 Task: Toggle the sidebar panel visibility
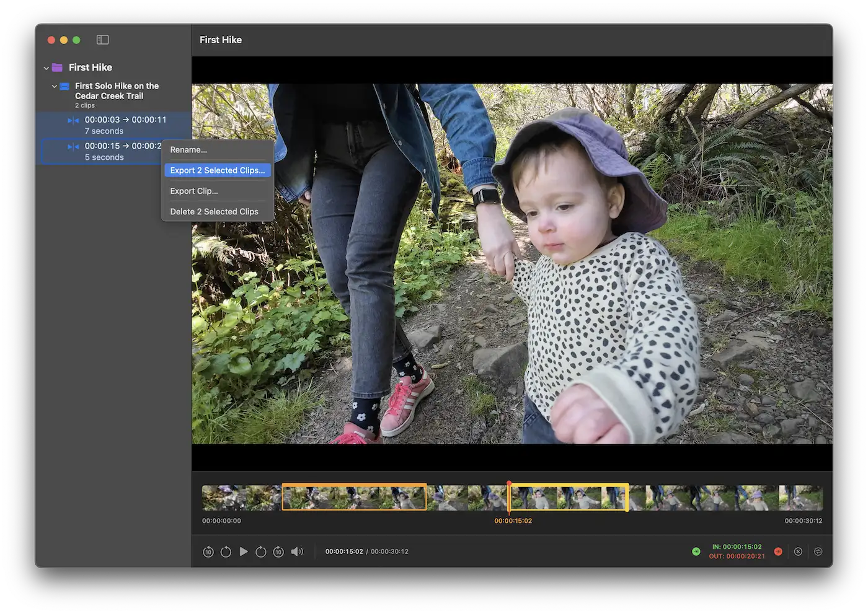[x=103, y=40]
